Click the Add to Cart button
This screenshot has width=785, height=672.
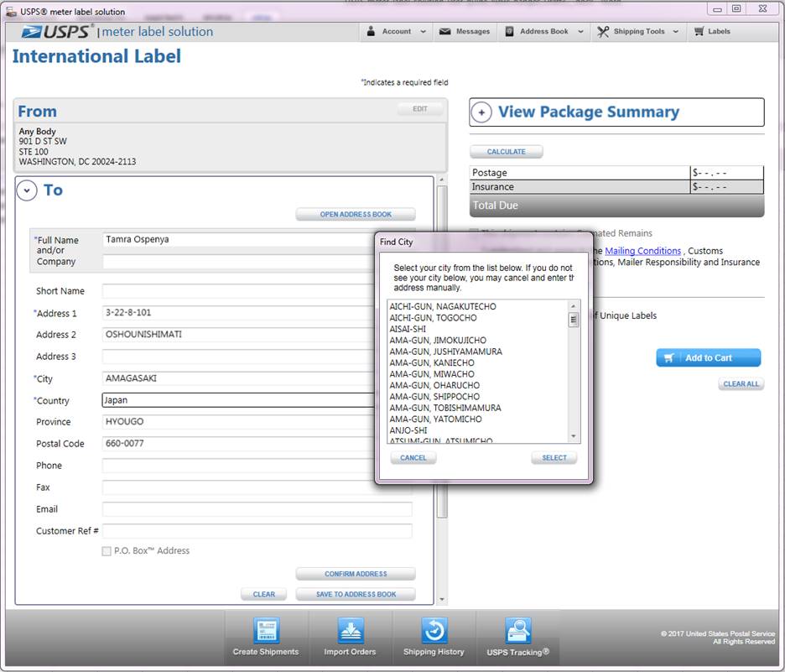(708, 358)
